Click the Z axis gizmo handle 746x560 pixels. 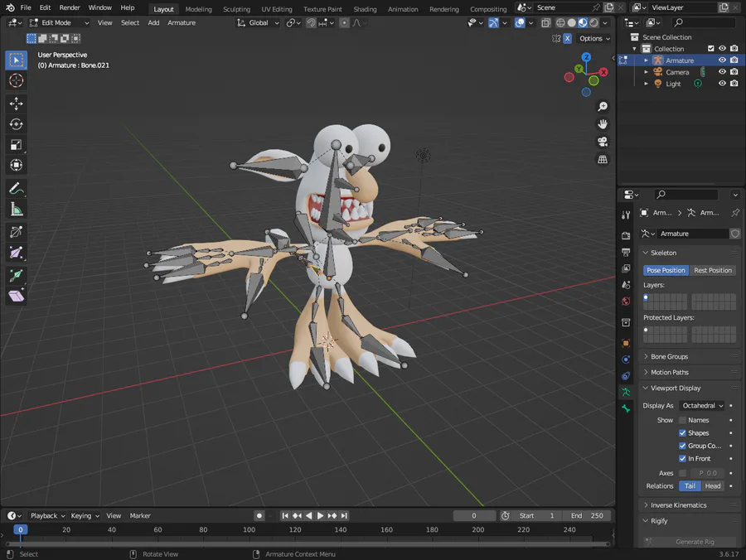(x=586, y=57)
